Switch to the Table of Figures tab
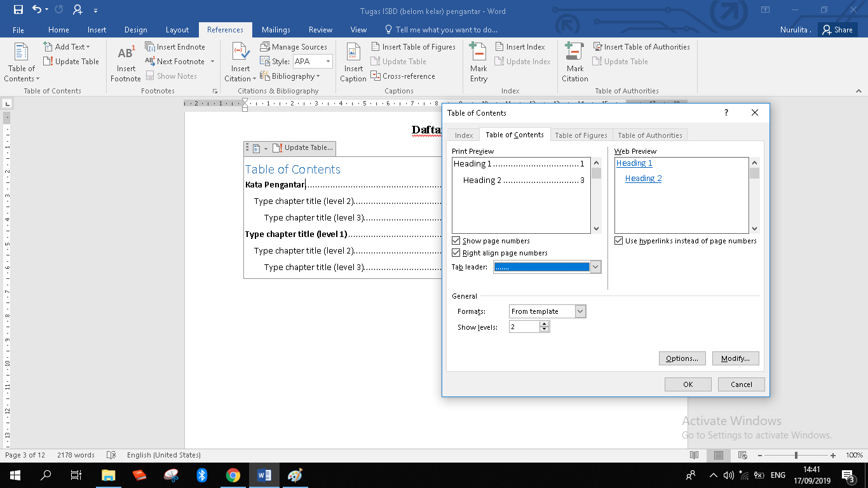Viewport: 868px width, 488px height. click(x=581, y=135)
